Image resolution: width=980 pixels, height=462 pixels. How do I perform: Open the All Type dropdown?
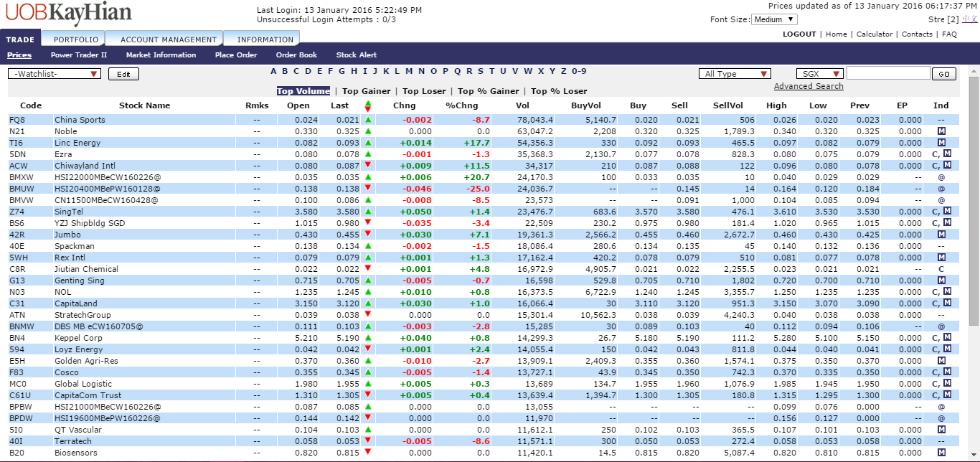coord(735,74)
